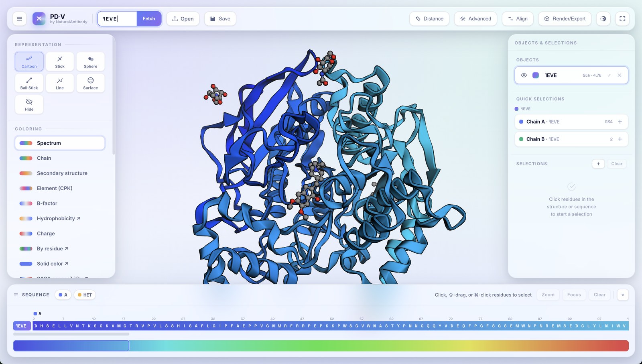Click the Sequence panel list icon
Viewport: 642px width, 364px height.
[16, 295]
